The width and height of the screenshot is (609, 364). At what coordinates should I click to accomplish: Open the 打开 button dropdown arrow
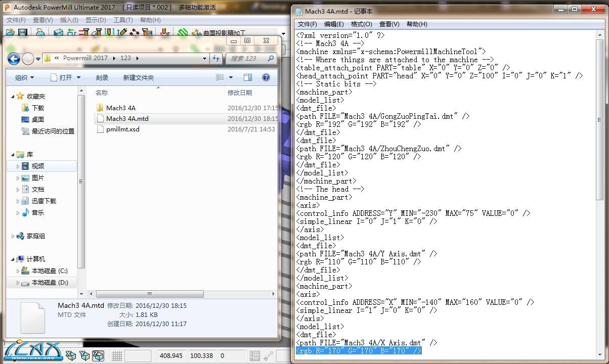(78, 77)
